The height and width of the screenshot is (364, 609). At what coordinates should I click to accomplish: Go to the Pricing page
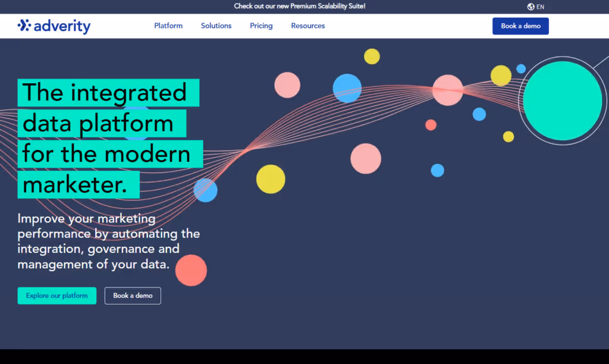click(261, 26)
